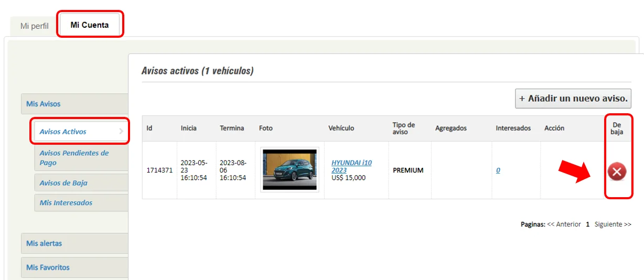Click the chevron arrow beside Avisos Activos
This screenshot has width=644, height=280.
121,132
